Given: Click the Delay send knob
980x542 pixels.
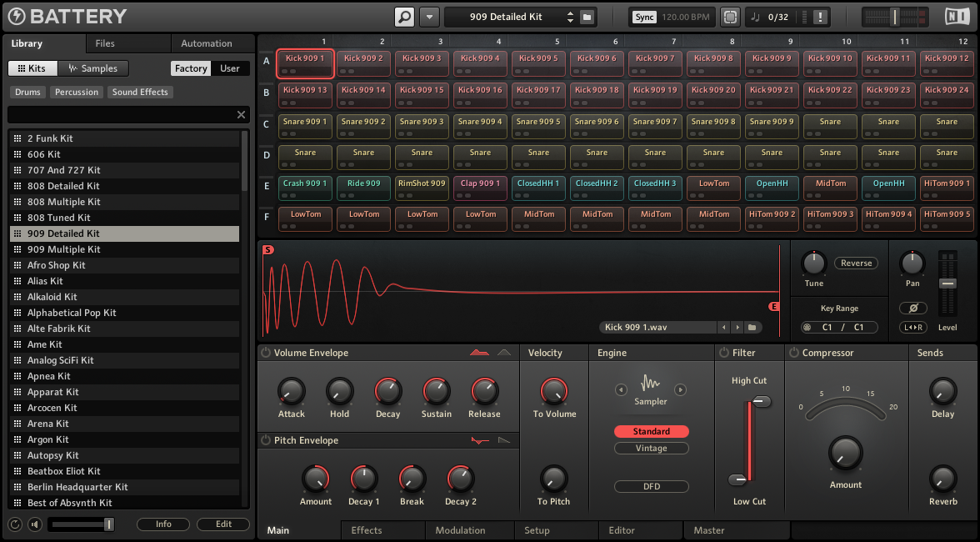Looking at the screenshot, I should tap(942, 391).
